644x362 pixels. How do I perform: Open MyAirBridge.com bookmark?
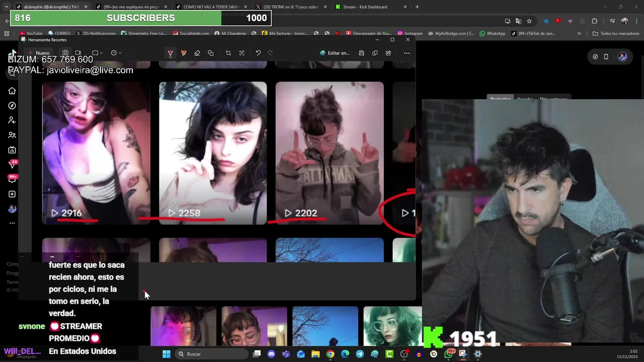click(x=451, y=34)
